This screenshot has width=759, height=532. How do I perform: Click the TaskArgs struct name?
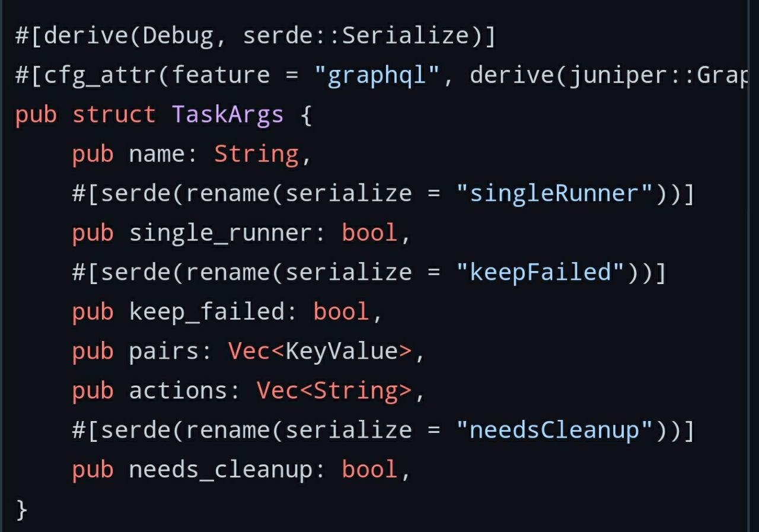[x=228, y=114]
